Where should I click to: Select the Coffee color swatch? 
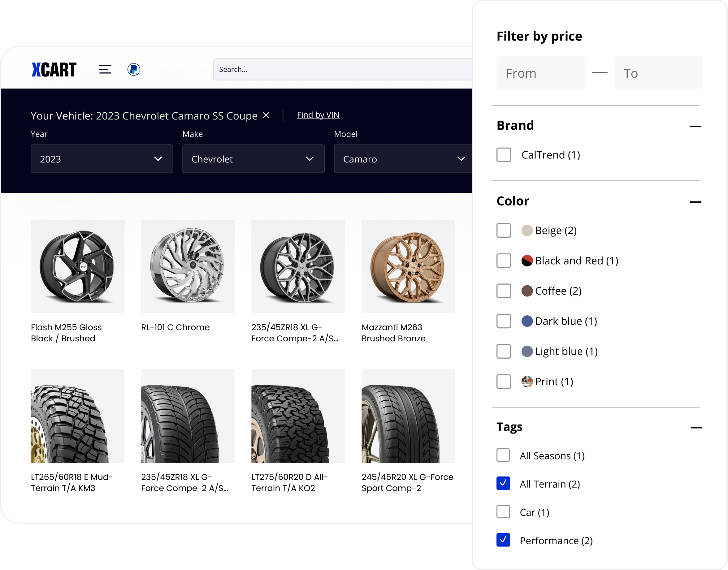[x=528, y=291]
